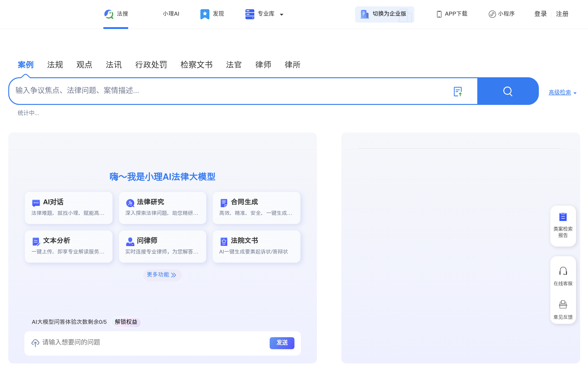Open the 发现 bookmark star icon
This screenshot has height=368, width=588.
pos(205,14)
